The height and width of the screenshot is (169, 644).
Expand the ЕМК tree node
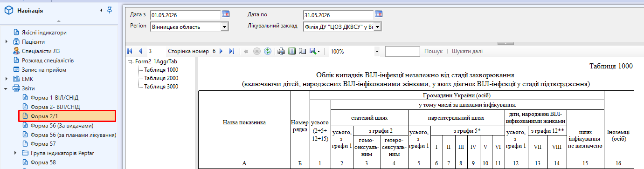pos(7,79)
